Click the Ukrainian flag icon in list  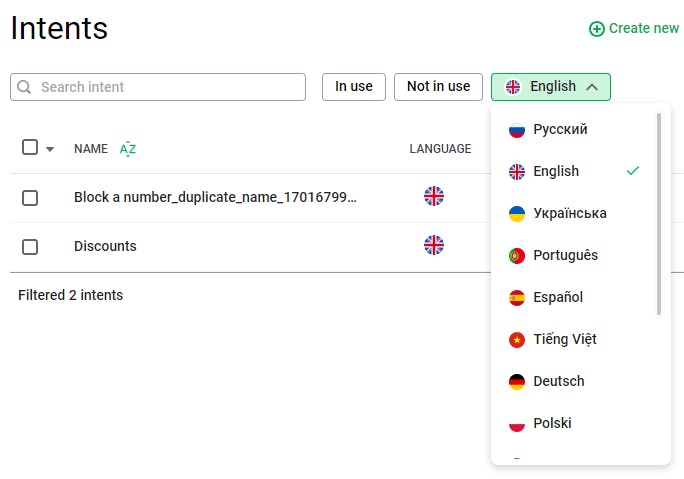coord(517,214)
